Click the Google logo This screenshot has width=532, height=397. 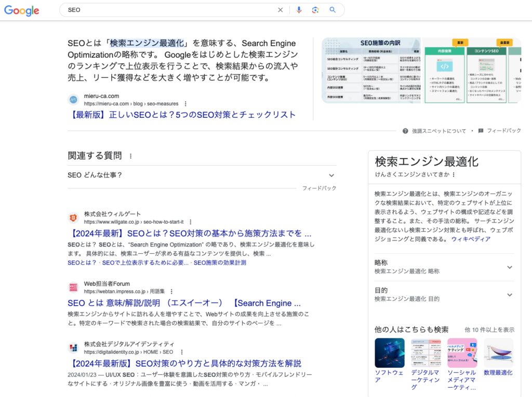pyautogui.click(x=22, y=10)
